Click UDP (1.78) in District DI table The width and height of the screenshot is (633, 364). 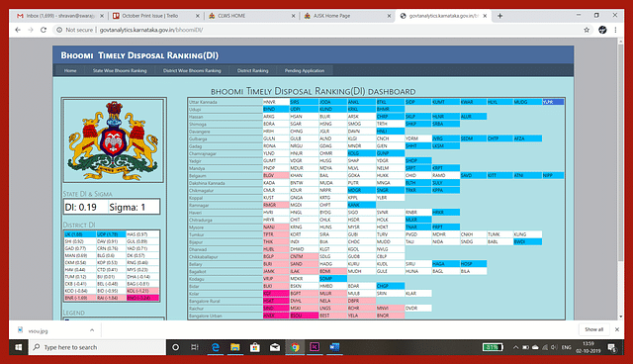point(111,234)
